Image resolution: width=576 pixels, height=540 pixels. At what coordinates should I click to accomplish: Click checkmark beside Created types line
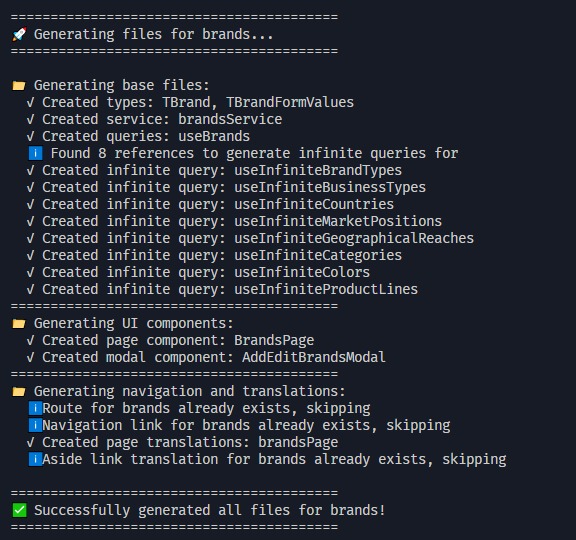pos(30,102)
